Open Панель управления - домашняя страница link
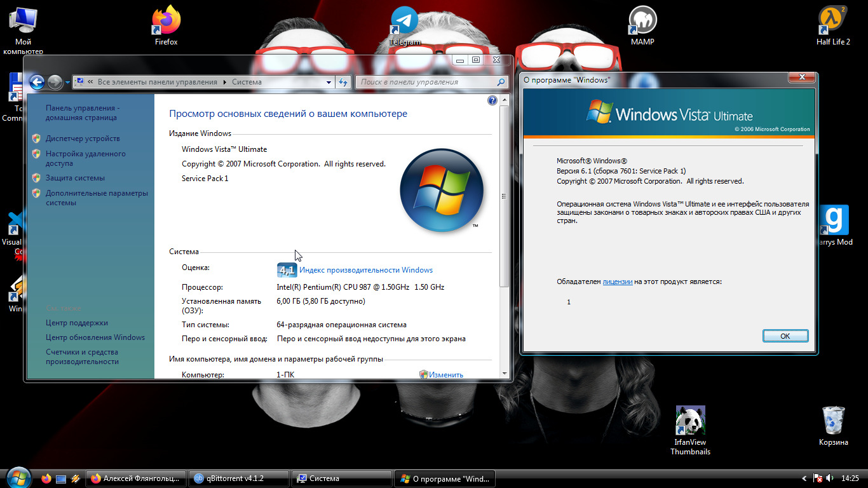 (83, 112)
